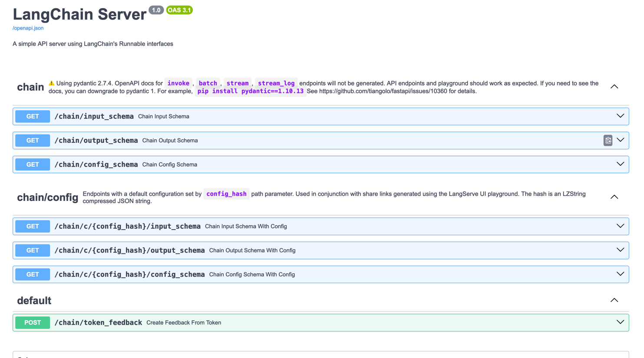Click Create Feedback From Token summary
This screenshot has width=644, height=358.
184,322
